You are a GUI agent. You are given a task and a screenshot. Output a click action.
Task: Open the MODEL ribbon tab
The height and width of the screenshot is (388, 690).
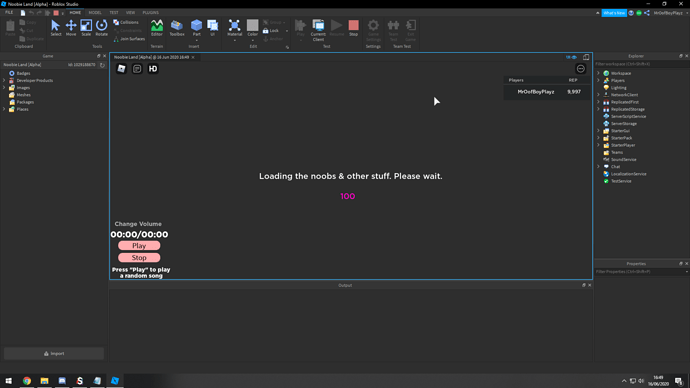(95, 13)
